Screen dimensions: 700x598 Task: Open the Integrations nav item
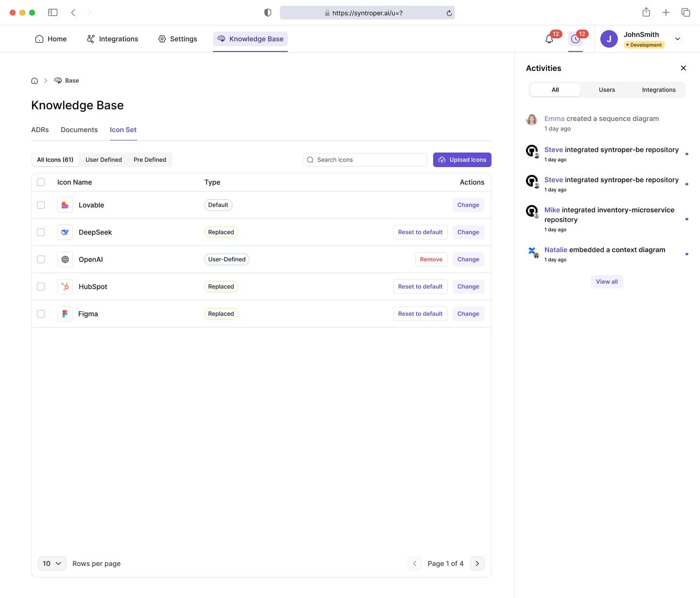pyautogui.click(x=112, y=39)
